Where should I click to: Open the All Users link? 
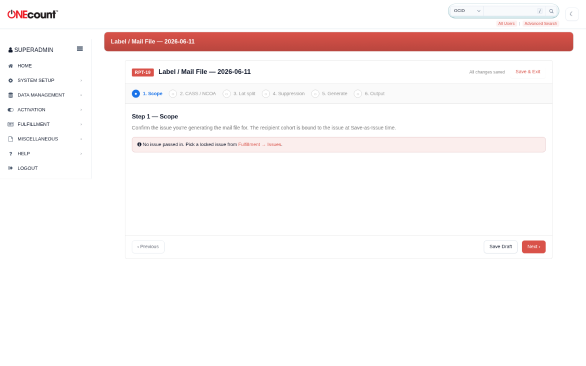[506, 24]
